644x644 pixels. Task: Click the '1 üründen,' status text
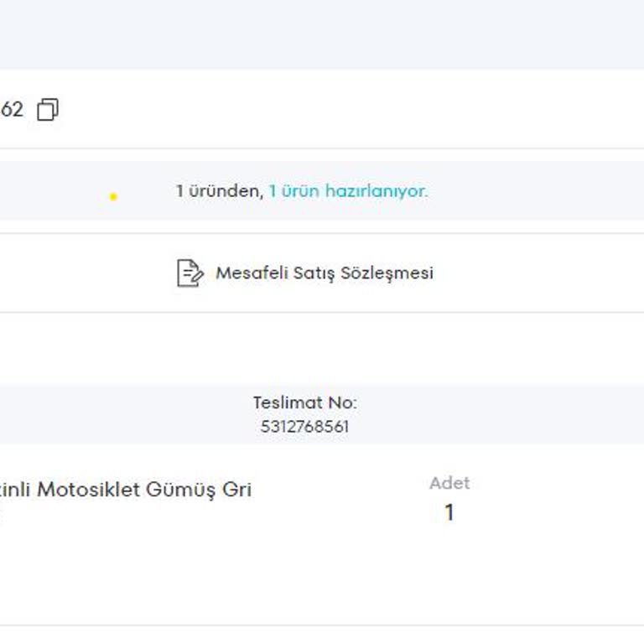coord(219,191)
